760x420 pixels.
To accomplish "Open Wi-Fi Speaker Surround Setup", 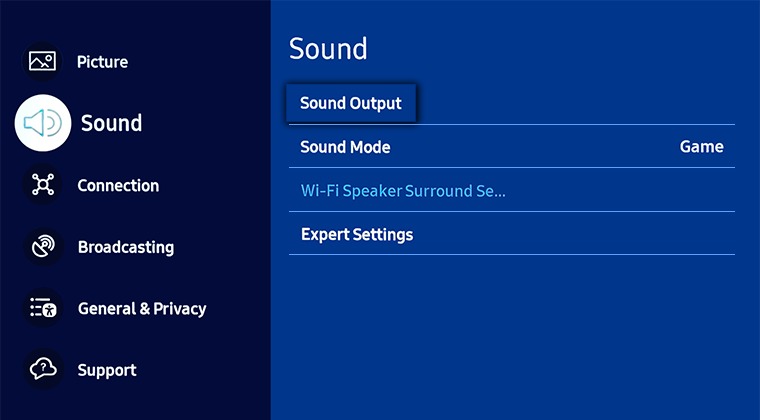I will tap(512, 190).
